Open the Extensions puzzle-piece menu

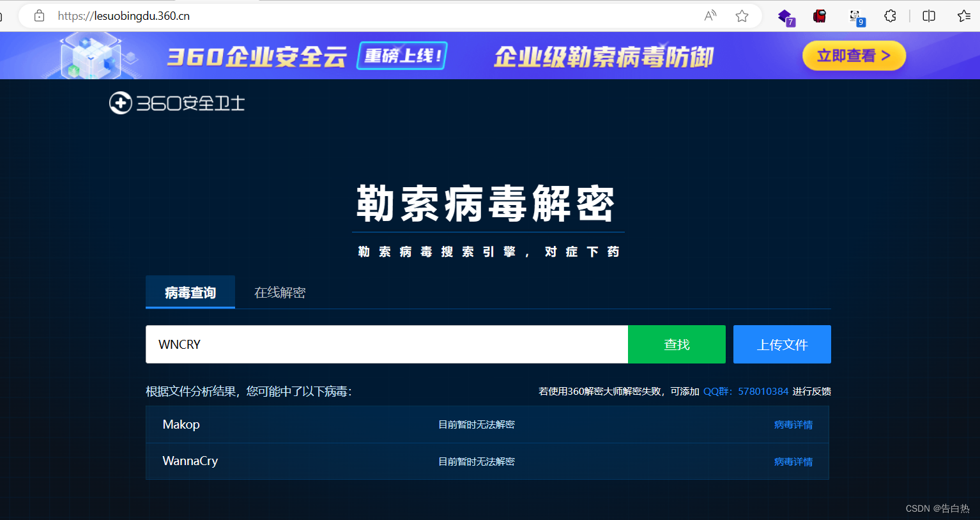click(x=891, y=16)
